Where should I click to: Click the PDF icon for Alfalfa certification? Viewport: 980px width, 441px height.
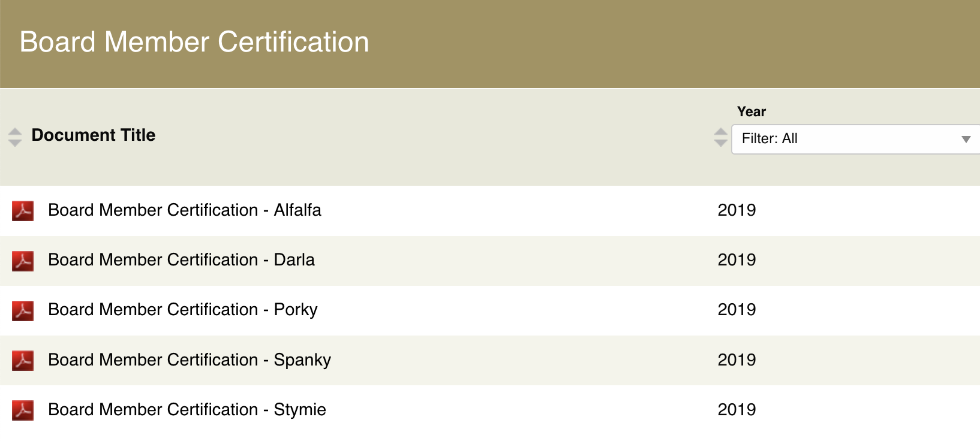pos(23,211)
